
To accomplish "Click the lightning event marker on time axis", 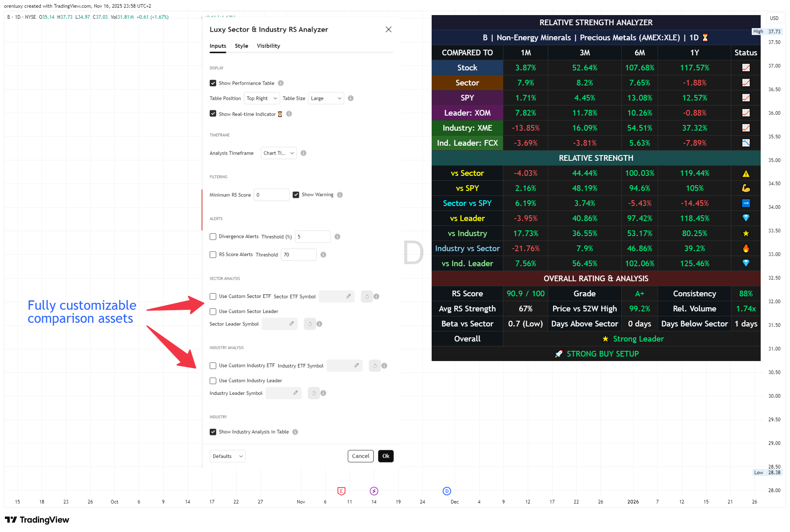I will pyautogui.click(x=374, y=491).
